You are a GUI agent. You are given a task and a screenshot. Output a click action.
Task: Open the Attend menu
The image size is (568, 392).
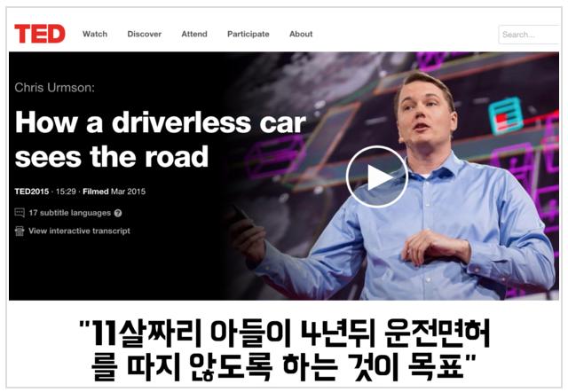[x=194, y=34]
